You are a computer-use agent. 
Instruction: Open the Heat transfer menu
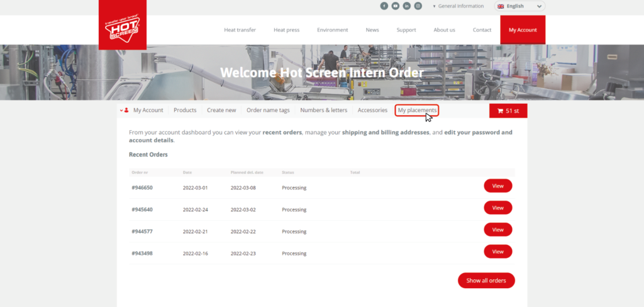(239, 30)
